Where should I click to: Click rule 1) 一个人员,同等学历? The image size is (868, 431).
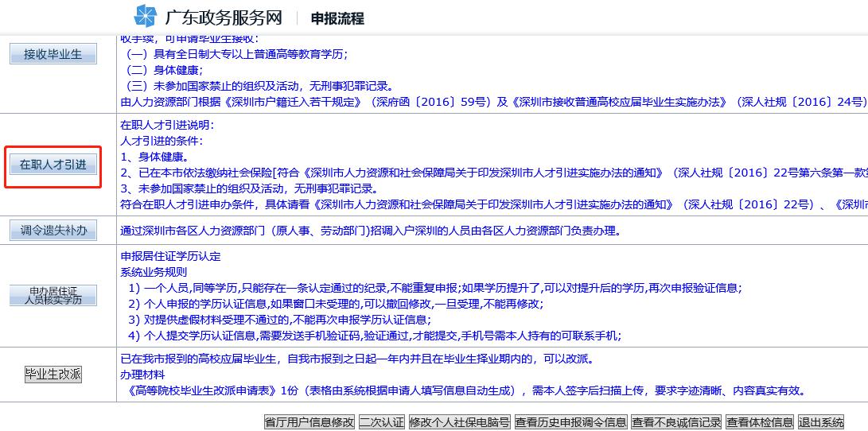pyautogui.click(x=434, y=288)
